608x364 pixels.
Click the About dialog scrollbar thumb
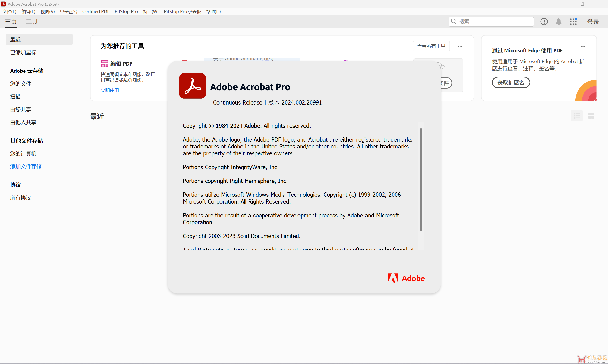[x=421, y=180]
